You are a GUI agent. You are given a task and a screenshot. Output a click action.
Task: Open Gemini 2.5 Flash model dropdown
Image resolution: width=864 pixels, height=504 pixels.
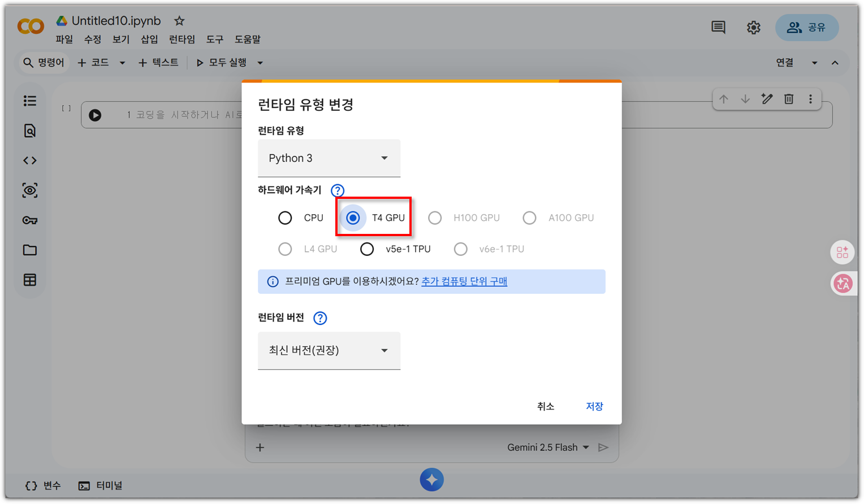click(548, 447)
